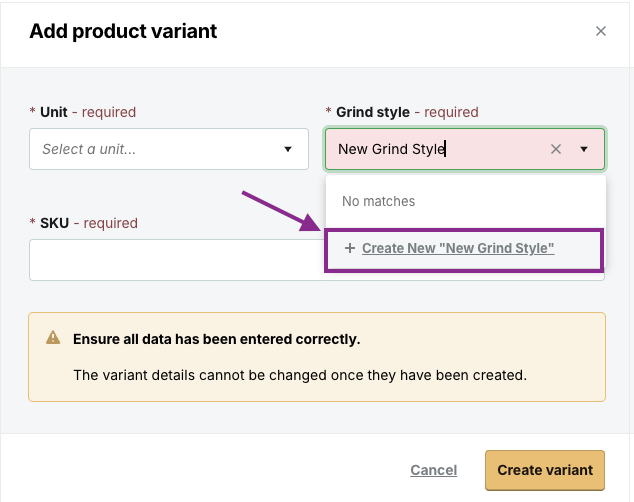The height and width of the screenshot is (502, 634).
Task: Click the Add product variant title
Action: (123, 31)
